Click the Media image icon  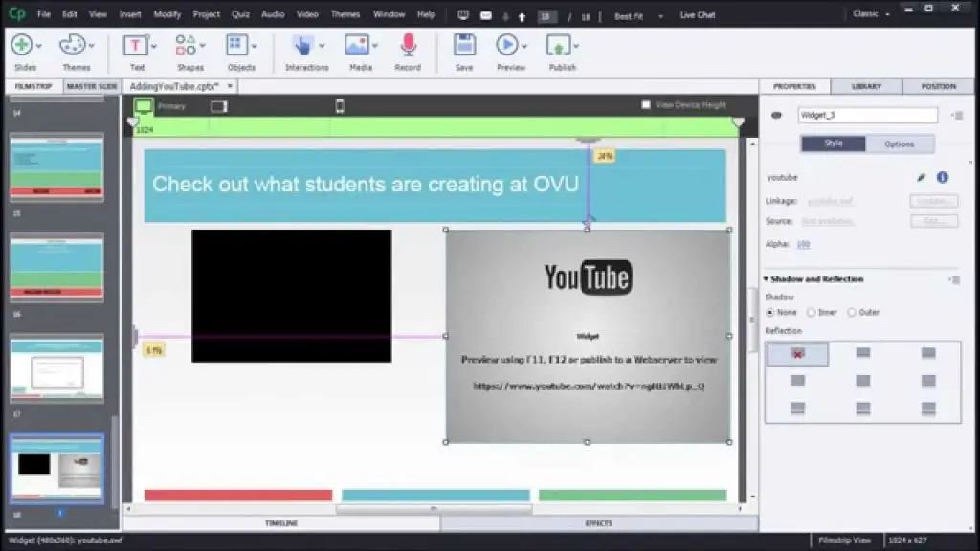tap(356, 45)
